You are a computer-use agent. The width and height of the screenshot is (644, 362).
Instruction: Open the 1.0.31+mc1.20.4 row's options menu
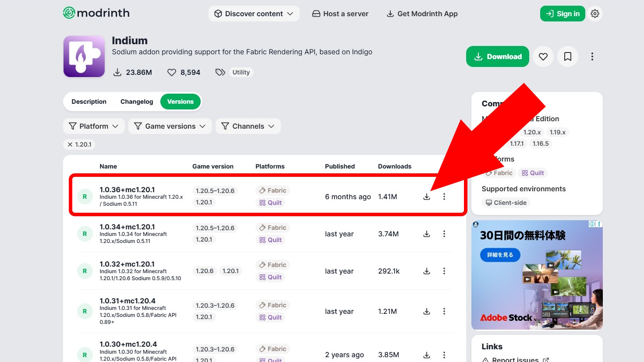444,311
